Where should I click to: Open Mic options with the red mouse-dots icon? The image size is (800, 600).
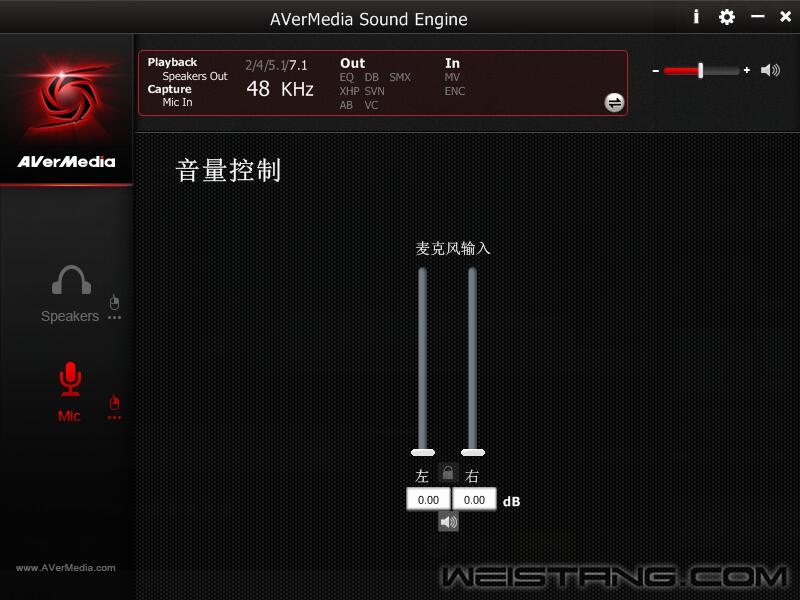[114, 408]
